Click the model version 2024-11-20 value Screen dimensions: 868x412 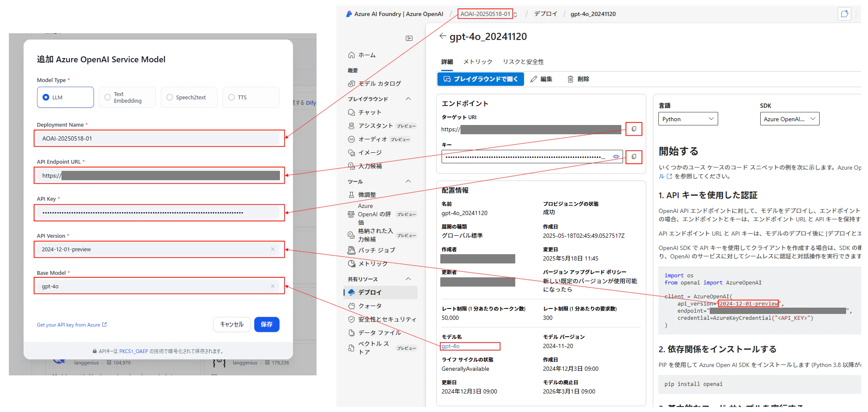pos(558,346)
